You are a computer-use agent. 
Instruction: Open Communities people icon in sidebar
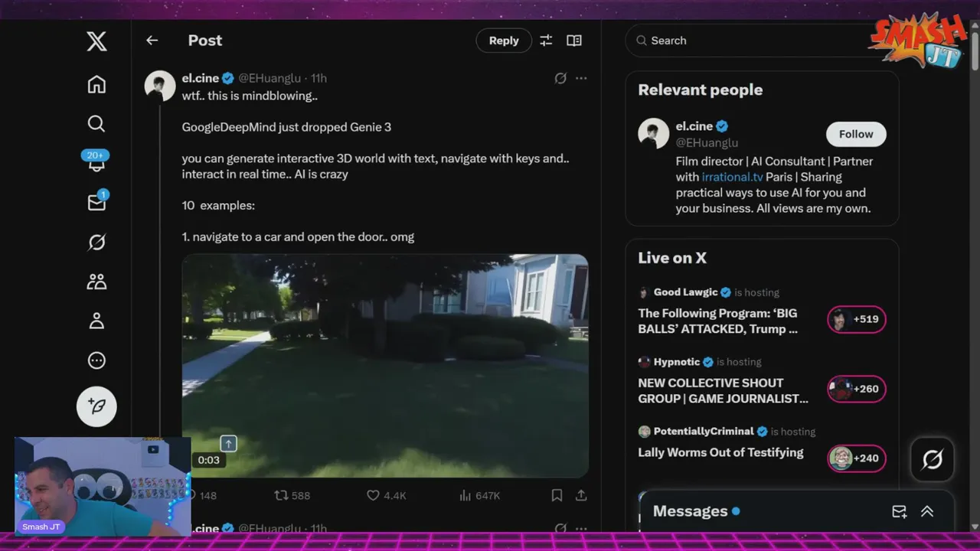tap(96, 282)
